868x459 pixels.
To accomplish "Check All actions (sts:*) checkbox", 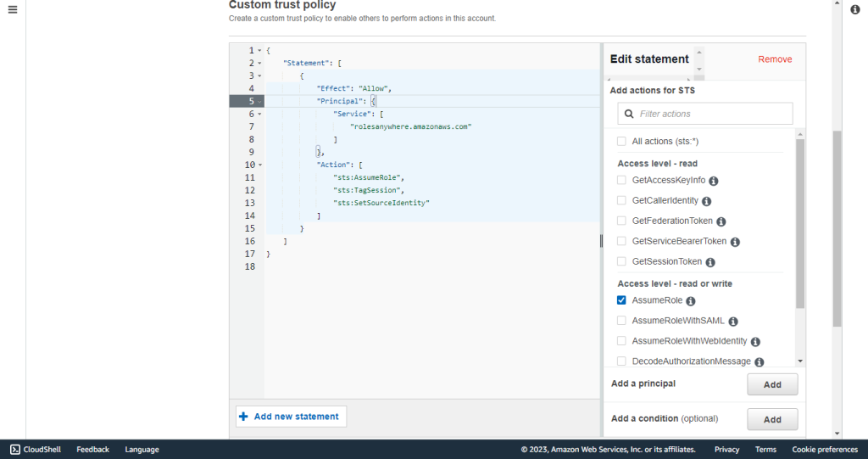I will 621,142.
